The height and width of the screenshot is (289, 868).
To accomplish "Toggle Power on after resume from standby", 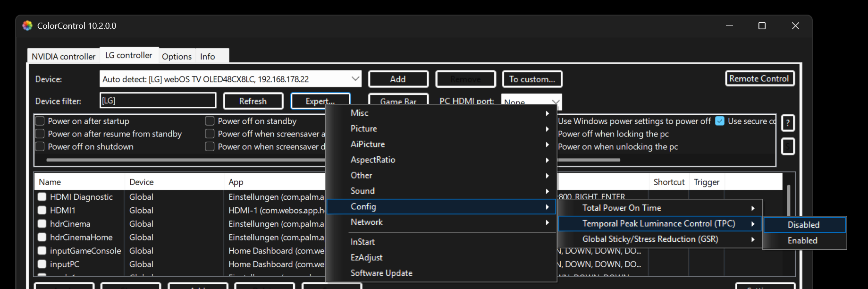I will pyautogui.click(x=40, y=134).
